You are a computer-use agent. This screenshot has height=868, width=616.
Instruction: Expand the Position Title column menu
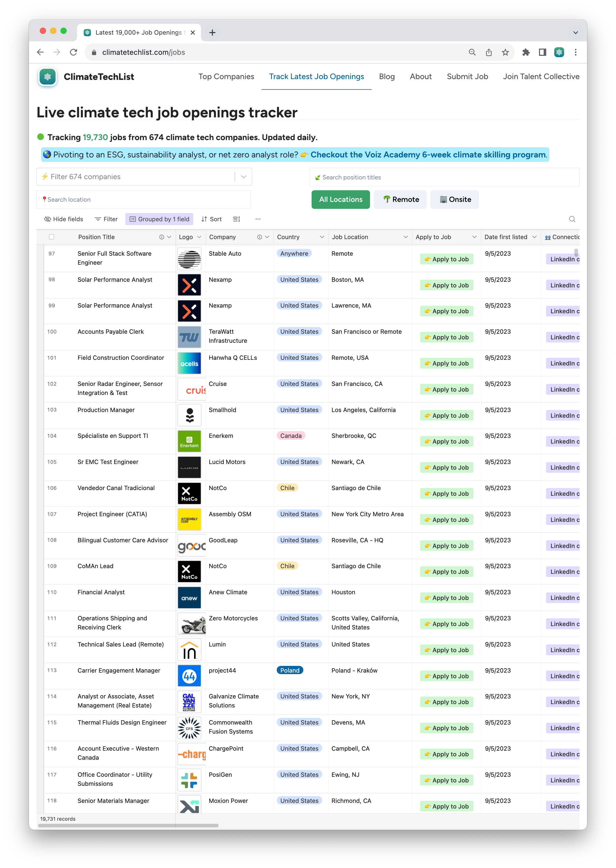[169, 237]
